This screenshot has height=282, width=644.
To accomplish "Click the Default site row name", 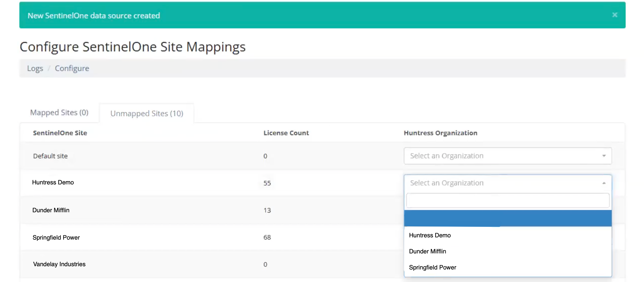I will tap(50, 156).
